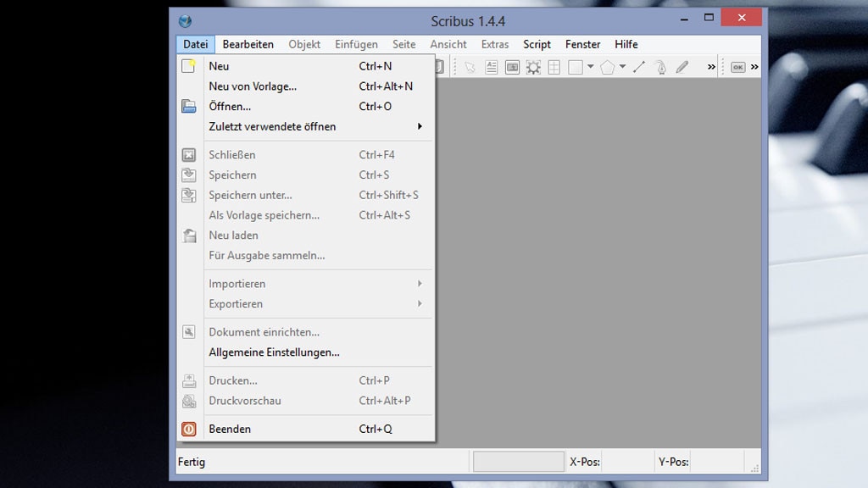Open the Script menu
This screenshot has width=868, height=488.
tap(537, 44)
